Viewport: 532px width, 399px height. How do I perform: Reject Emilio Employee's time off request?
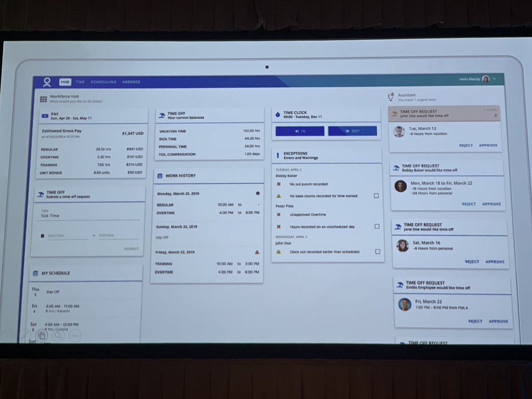point(475,321)
